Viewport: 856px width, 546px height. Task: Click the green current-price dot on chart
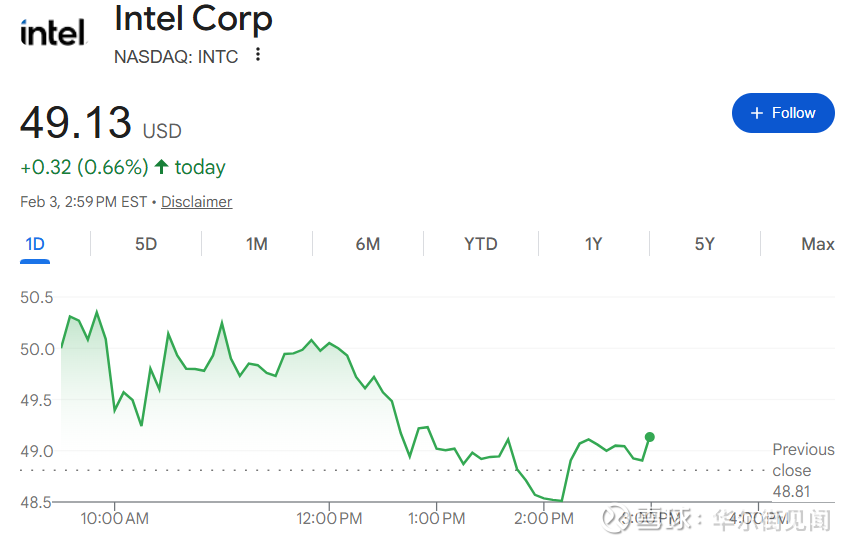[x=650, y=437]
